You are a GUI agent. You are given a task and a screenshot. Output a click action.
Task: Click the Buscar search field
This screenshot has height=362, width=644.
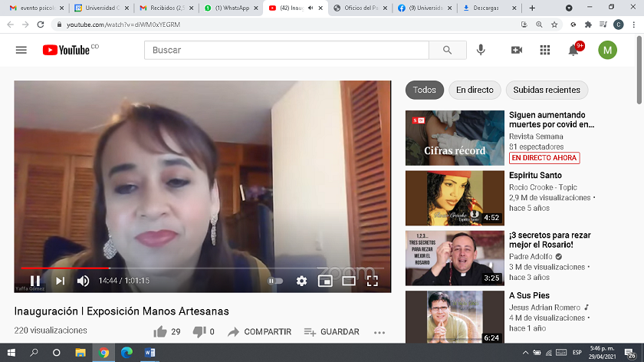click(x=287, y=50)
